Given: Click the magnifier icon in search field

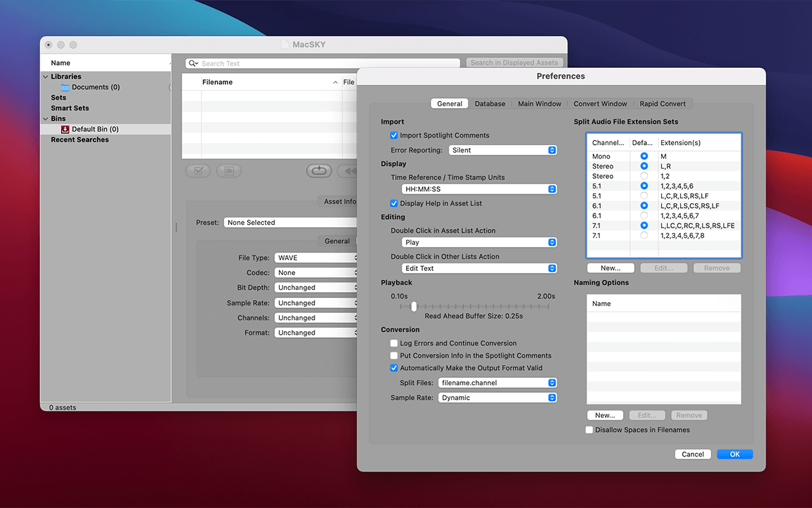Looking at the screenshot, I should (x=193, y=63).
